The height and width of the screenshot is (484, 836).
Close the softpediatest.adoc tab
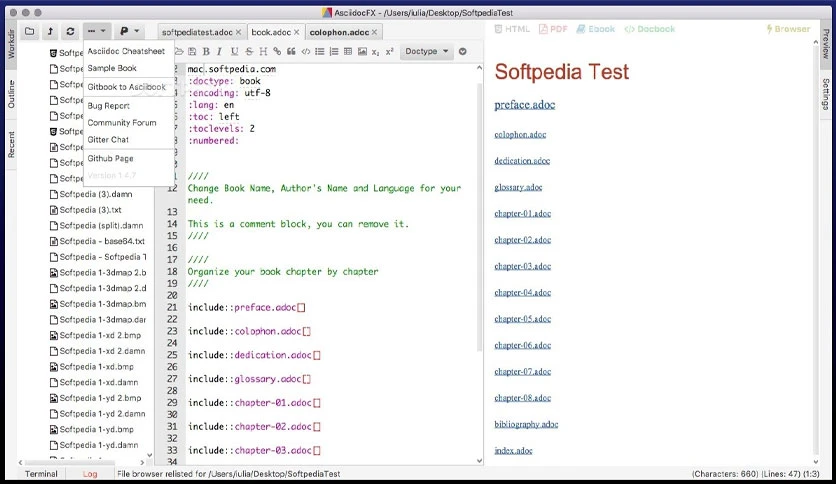pos(238,33)
